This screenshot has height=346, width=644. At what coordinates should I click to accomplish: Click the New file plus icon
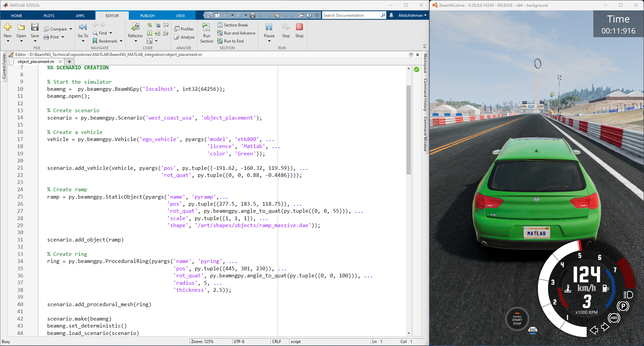pos(8,27)
